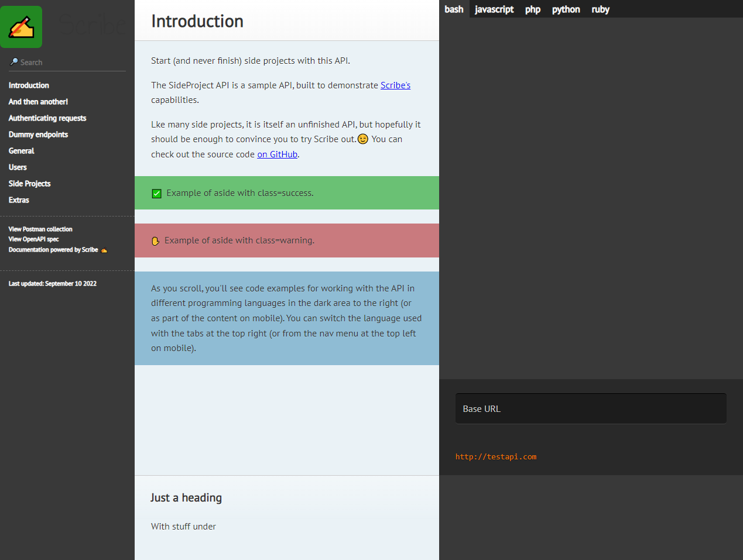Click the green checkmark success icon
This screenshot has height=560, width=743.
tap(156, 194)
